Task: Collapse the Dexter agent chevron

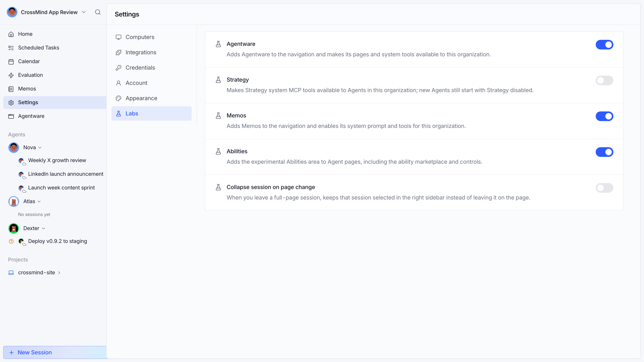Action: 43,229
